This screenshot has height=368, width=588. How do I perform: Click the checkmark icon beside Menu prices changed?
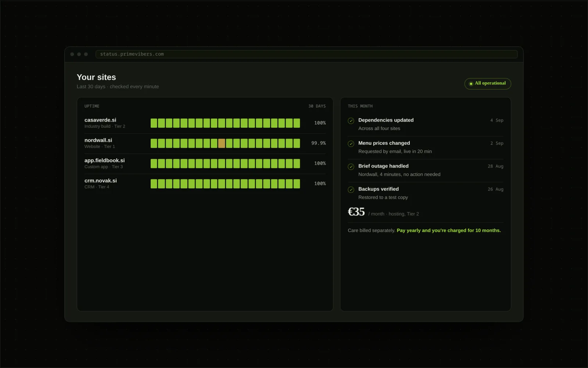[351, 144]
